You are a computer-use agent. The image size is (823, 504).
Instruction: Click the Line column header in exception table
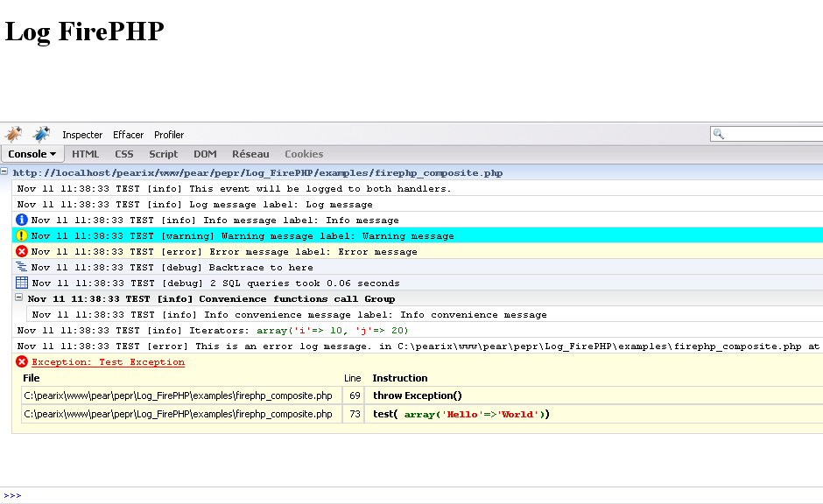pyautogui.click(x=352, y=378)
